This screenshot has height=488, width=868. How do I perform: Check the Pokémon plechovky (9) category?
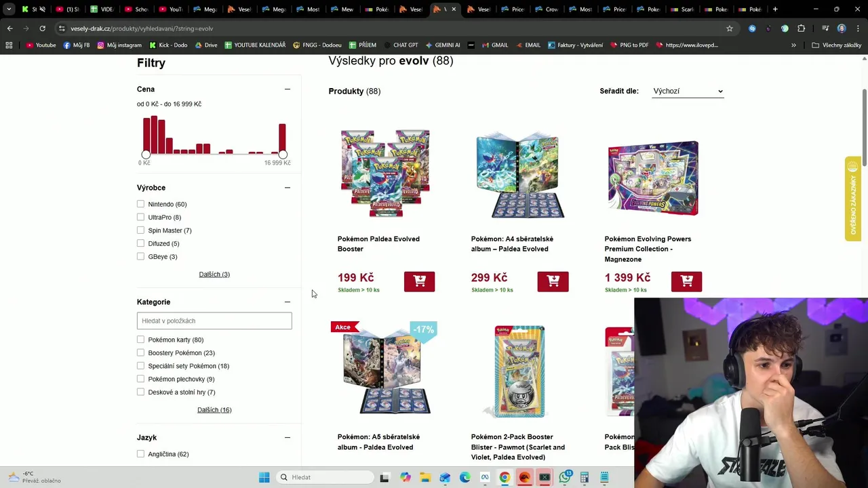(140, 379)
